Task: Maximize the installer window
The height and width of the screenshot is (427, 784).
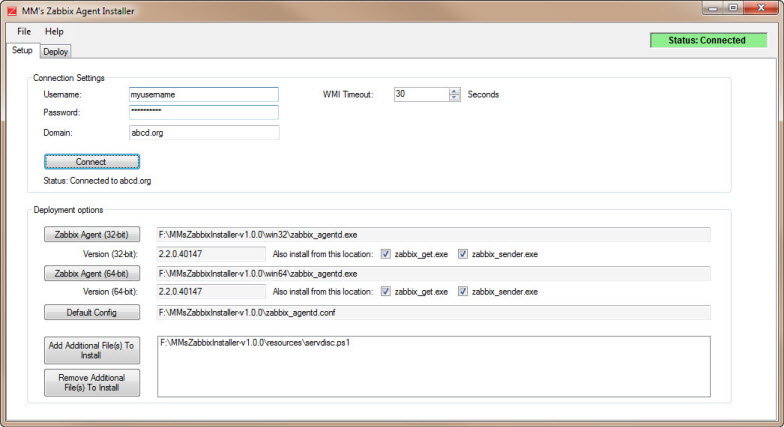Action: pos(733,8)
